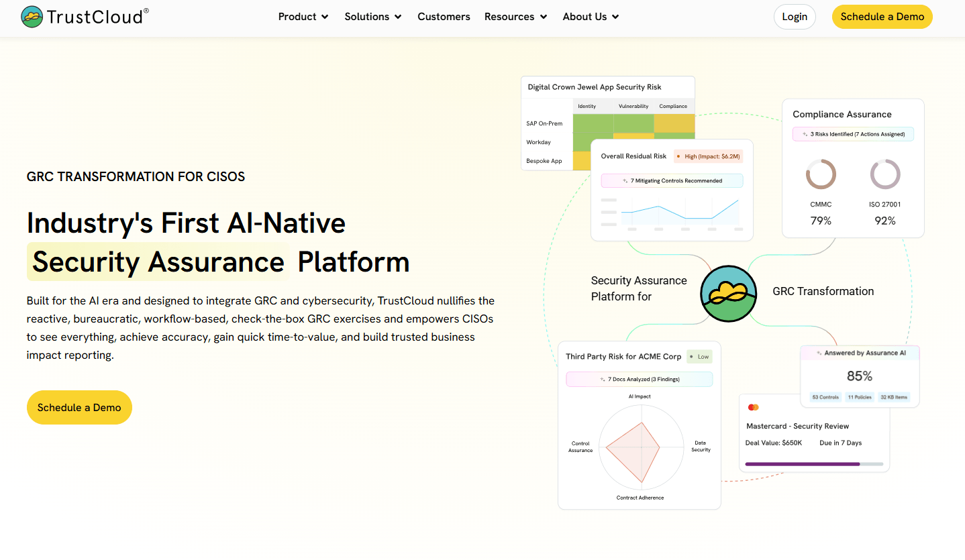Image resolution: width=965 pixels, height=560 pixels.
Task: Select the Low badge on Third Party Risk card
Action: click(x=699, y=356)
